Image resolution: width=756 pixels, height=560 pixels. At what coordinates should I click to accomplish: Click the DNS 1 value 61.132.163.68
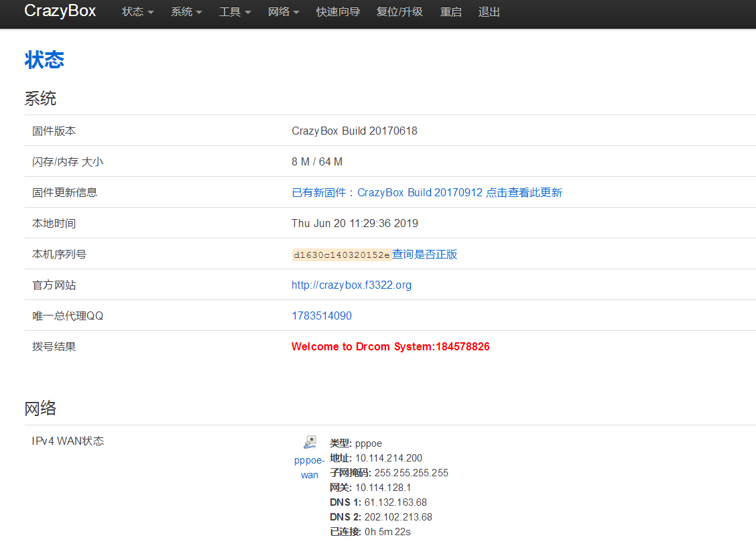[x=395, y=502]
